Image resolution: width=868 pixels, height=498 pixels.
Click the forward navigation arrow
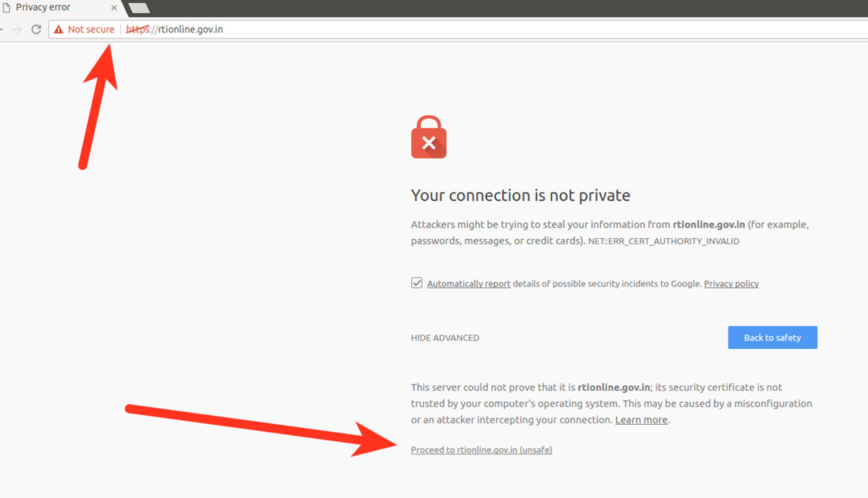(17, 30)
